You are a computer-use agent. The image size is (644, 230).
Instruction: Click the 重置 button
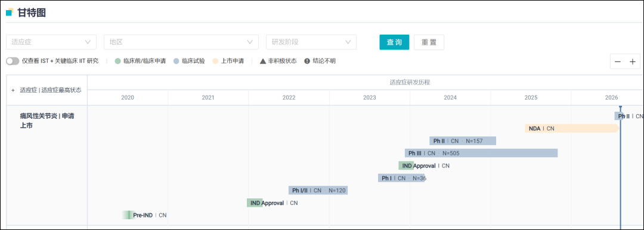(429, 42)
